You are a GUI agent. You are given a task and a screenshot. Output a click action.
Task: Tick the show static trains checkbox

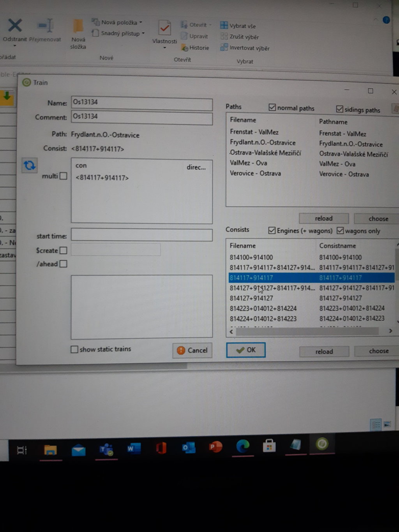click(74, 349)
